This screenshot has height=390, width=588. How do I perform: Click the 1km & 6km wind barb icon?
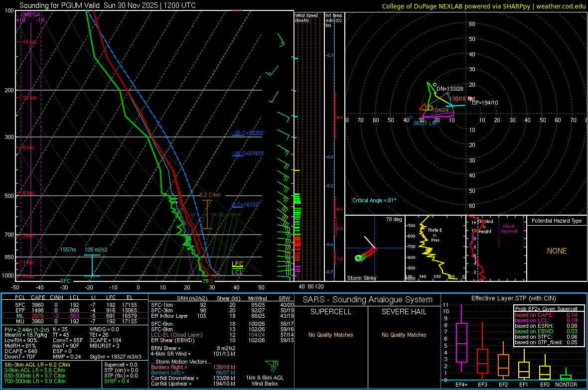272,365
